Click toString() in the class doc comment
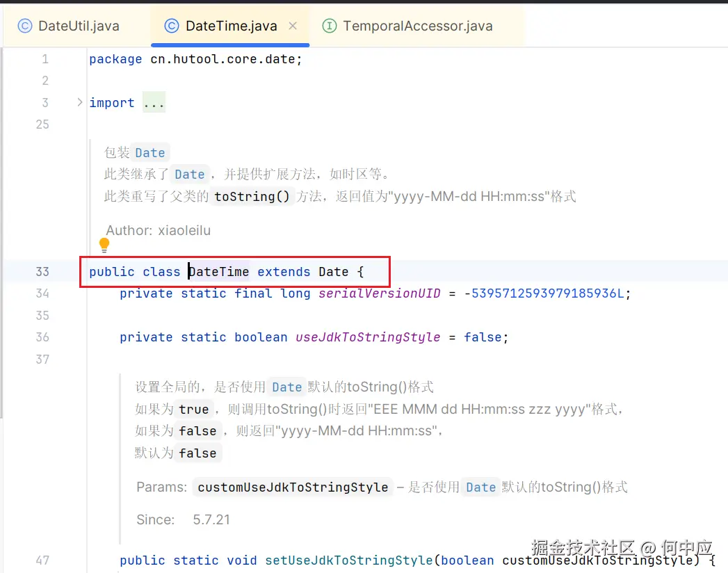Viewport: 728px width, 573px height. click(x=252, y=196)
